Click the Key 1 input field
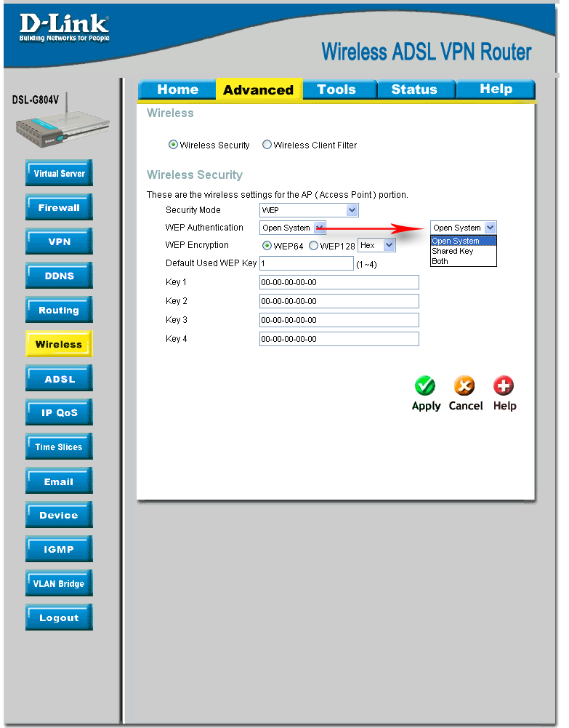The image size is (569, 728). coord(339,282)
